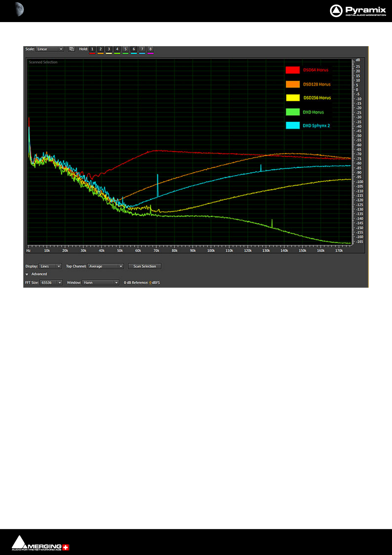Toggle Hold slot 4
Viewport: 392px width, 555px height.
click(117, 49)
